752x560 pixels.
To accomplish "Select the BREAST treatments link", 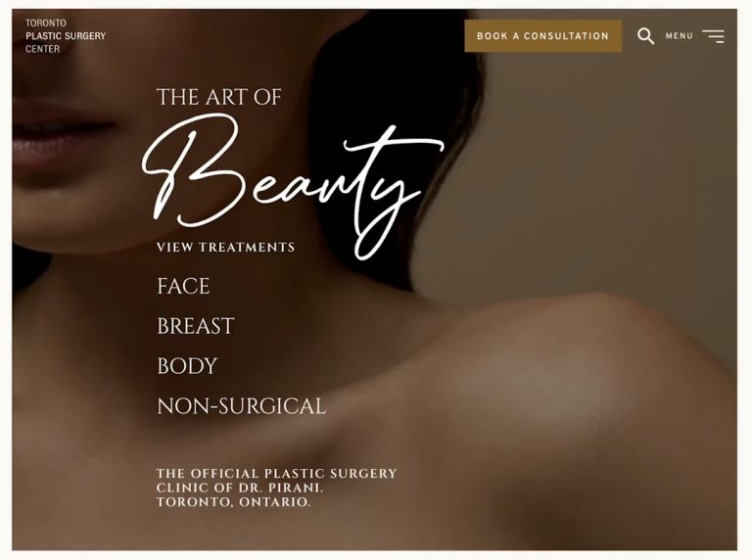I will (196, 326).
